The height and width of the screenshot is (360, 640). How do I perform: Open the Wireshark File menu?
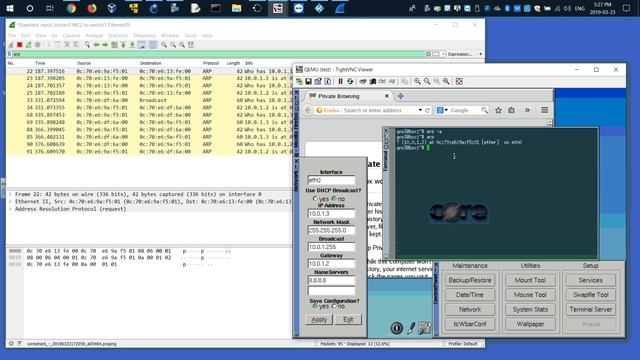click(12, 36)
